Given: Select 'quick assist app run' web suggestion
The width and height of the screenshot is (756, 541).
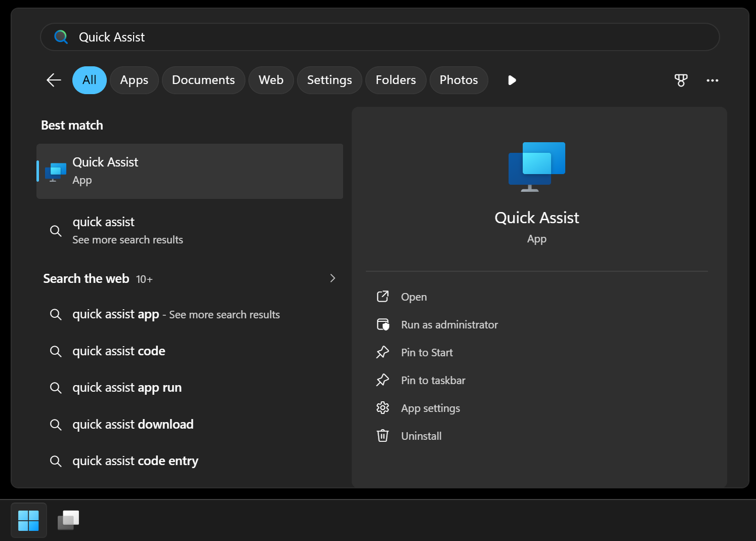Looking at the screenshot, I should coord(190,388).
